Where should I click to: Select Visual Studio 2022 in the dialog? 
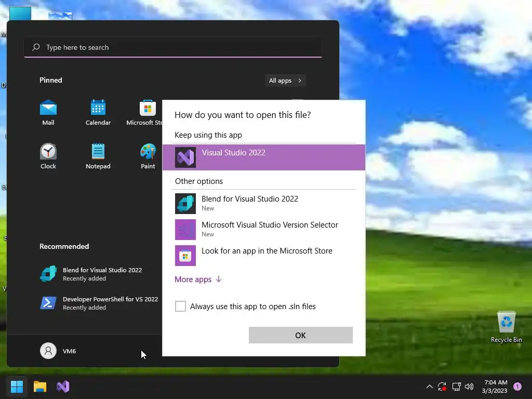pos(263,157)
